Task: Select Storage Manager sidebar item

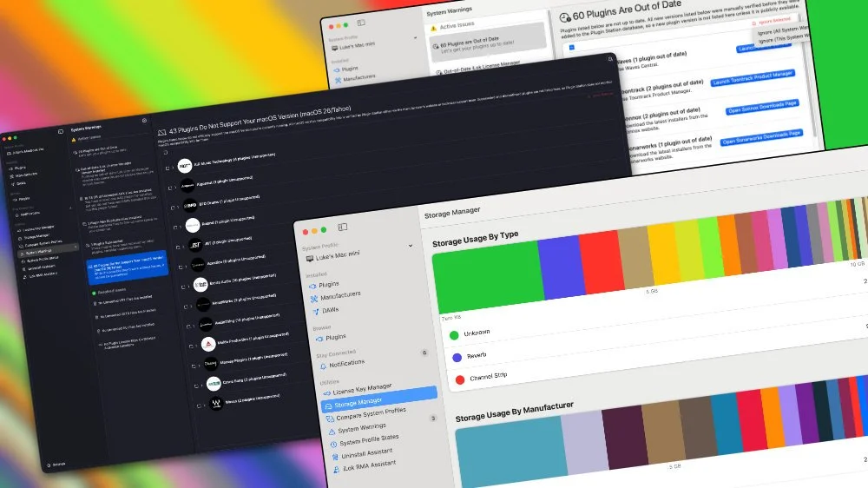Action: point(380,399)
